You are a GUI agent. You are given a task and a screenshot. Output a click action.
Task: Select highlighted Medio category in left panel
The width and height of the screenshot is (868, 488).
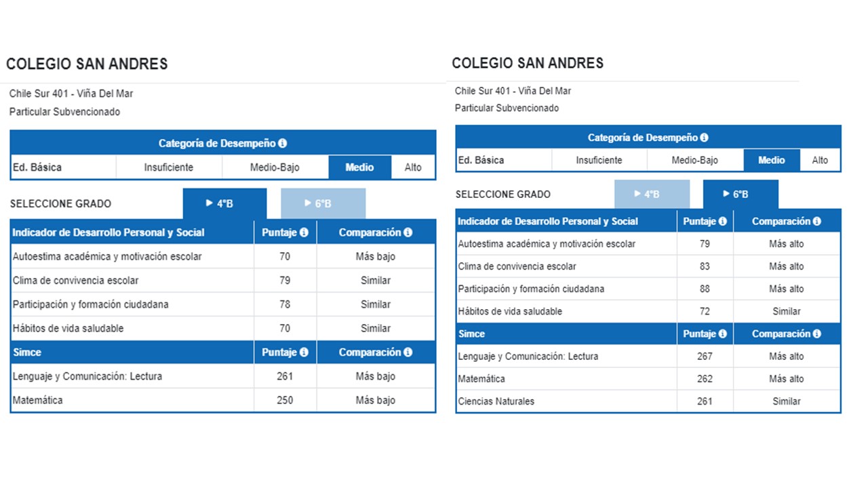(x=359, y=167)
